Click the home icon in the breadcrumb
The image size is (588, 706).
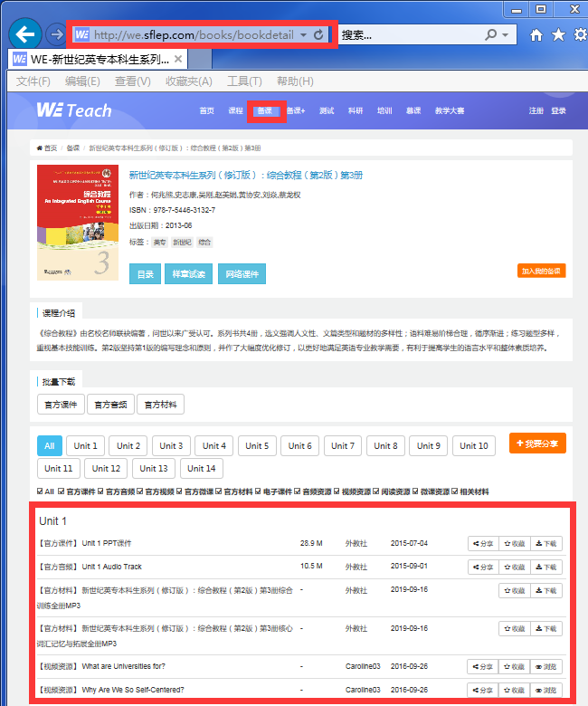[40, 148]
